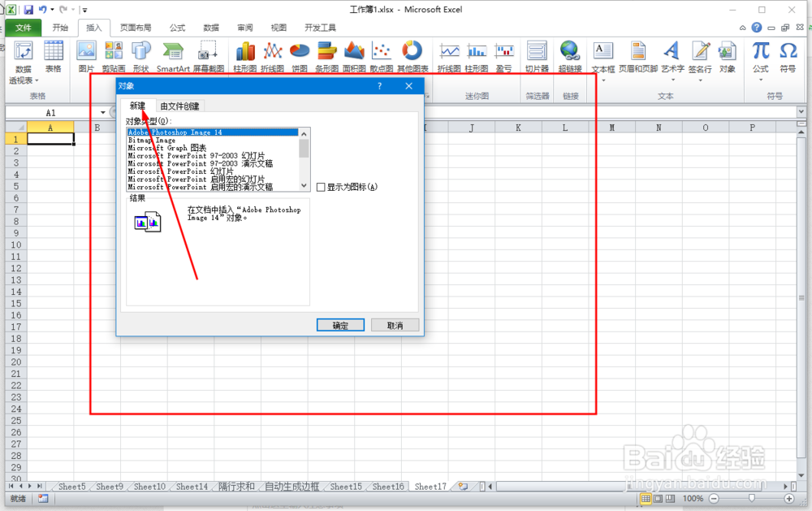Select cell A1 in the worksheet

pos(50,139)
